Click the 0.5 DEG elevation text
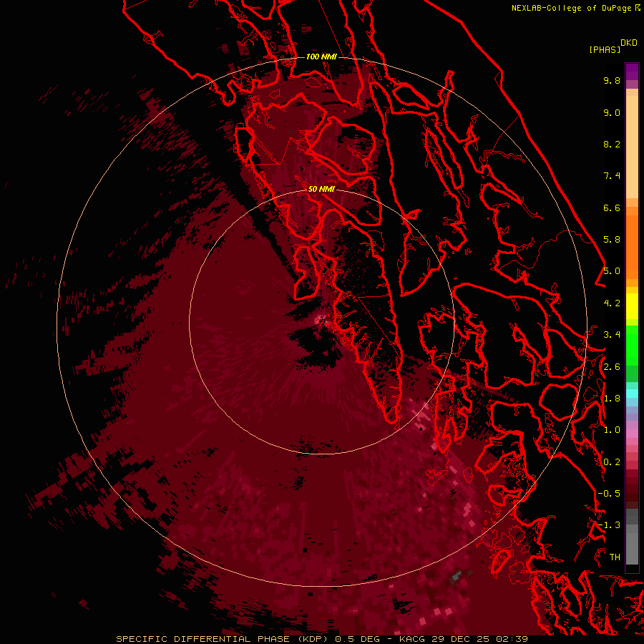This screenshot has width=644, height=644. pyautogui.click(x=357, y=639)
